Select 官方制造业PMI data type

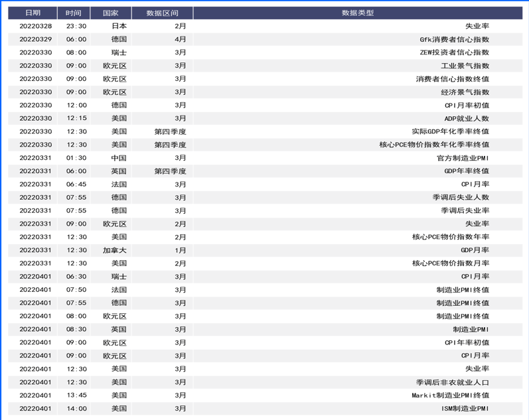(x=463, y=157)
